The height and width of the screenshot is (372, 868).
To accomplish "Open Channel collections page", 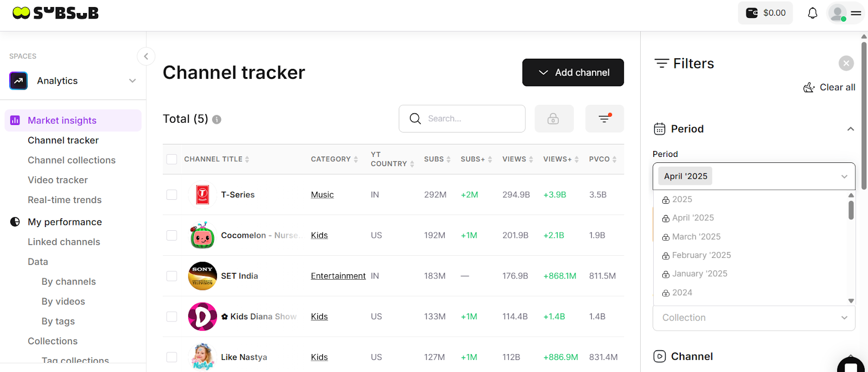I will 72,160.
